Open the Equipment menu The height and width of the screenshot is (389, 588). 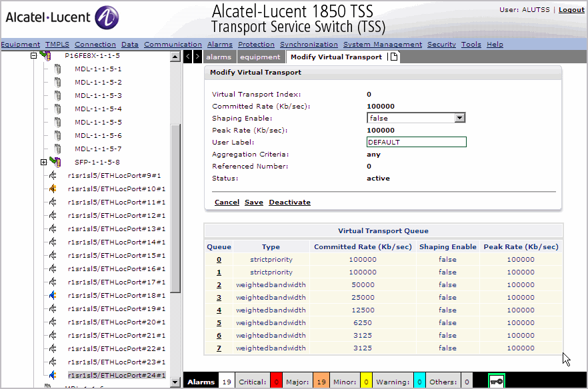[20, 44]
